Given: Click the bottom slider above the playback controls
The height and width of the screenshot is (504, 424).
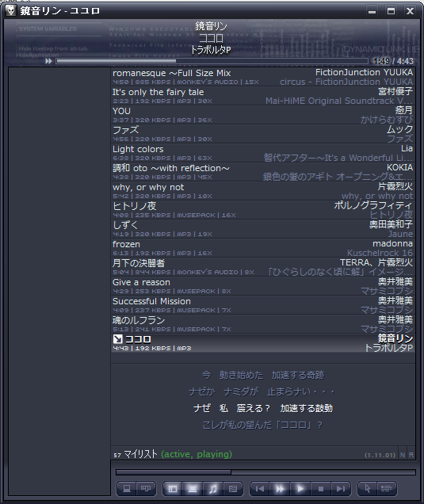Looking at the screenshot, I should (265, 472).
